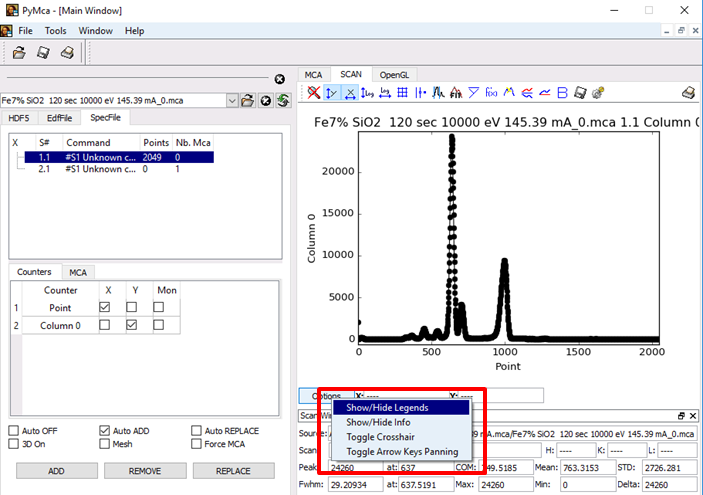Open the plugins gear icon in plot toolbar
Screen dimensions: 703x495
point(598,93)
